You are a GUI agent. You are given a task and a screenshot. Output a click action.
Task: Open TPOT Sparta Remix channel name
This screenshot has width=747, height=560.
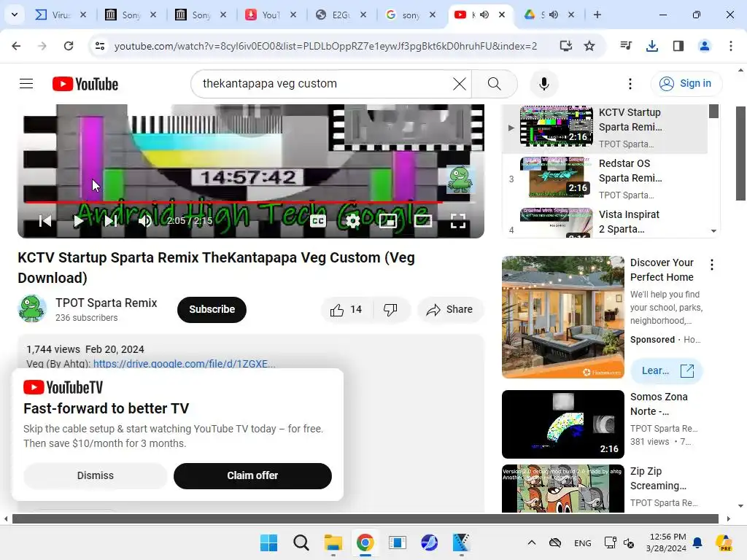tap(107, 303)
